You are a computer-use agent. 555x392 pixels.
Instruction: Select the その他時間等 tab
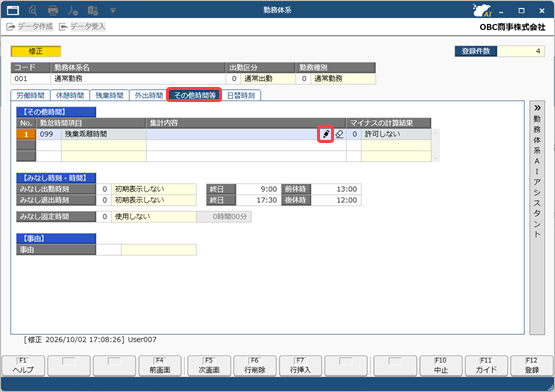[194, 95]
